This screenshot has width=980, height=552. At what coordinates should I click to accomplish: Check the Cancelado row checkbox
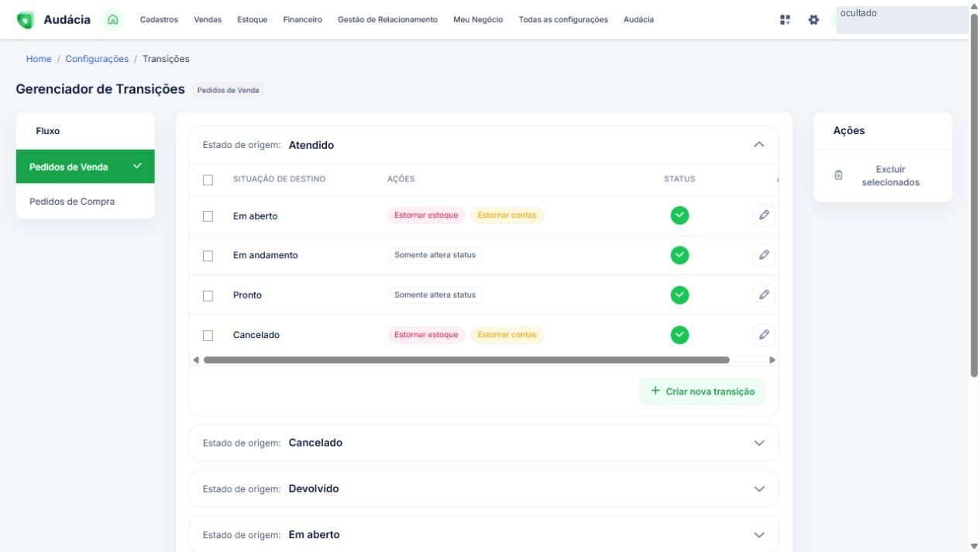point(208,336)
